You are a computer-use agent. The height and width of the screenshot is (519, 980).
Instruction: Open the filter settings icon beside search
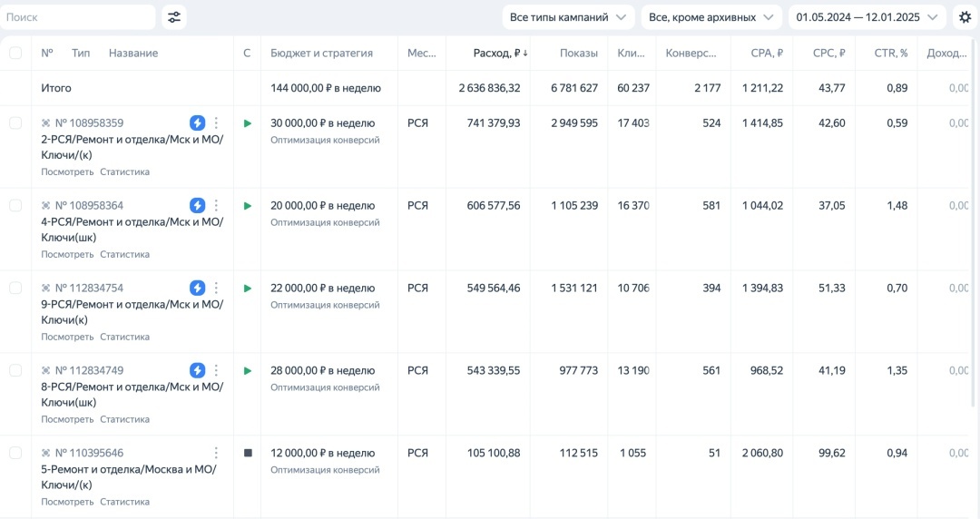pyautogui.click(x=173, y=17)
